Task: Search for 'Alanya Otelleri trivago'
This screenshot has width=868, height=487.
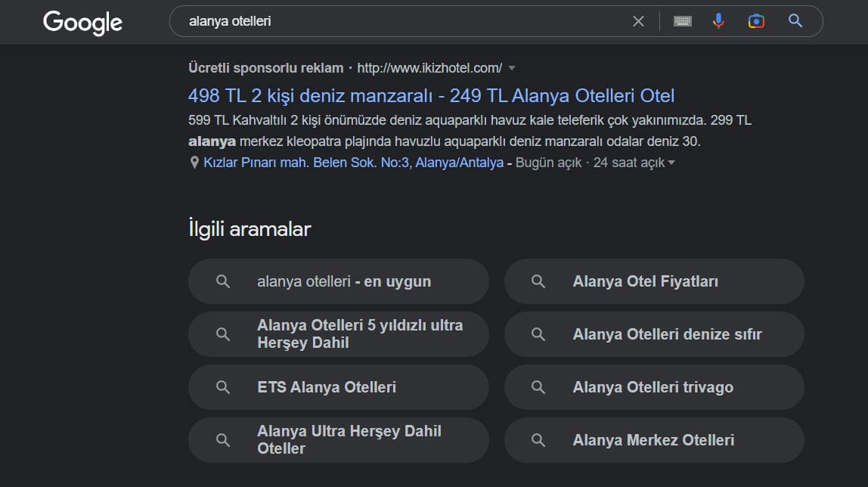Action: coord(654,387)
